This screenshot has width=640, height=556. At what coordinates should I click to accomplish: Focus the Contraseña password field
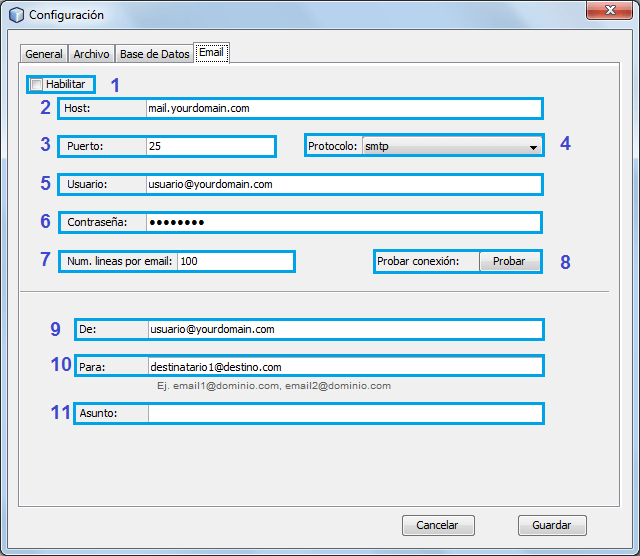tap(343, 222)
